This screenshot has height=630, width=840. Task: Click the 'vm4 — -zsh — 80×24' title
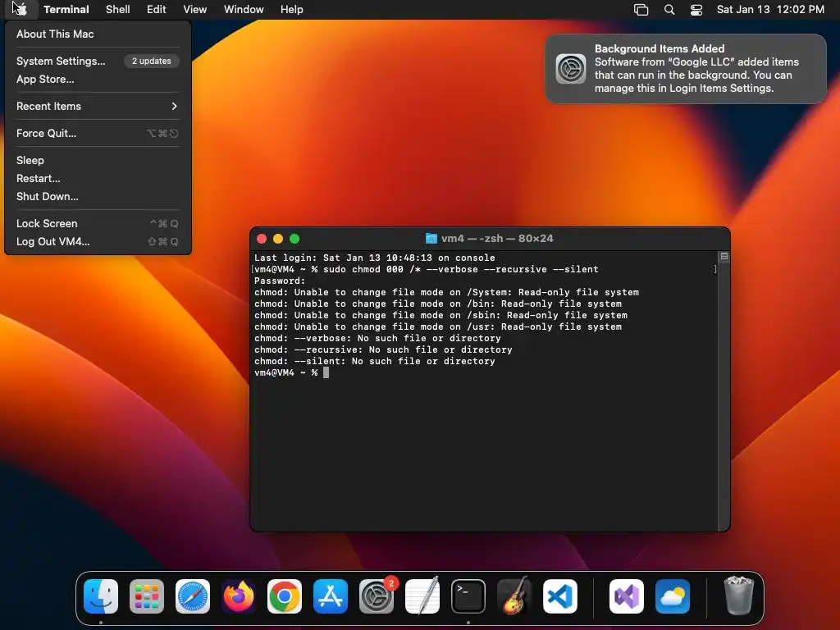(497, 239)
